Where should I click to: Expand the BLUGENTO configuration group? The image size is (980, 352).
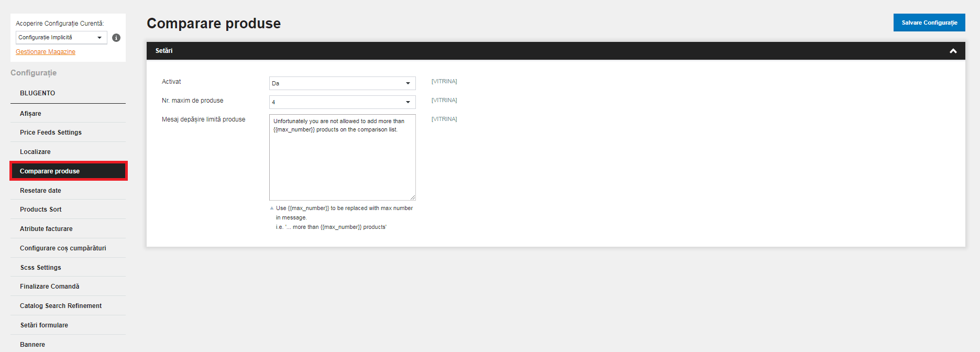pyautogui.click(x=68, y=93)
